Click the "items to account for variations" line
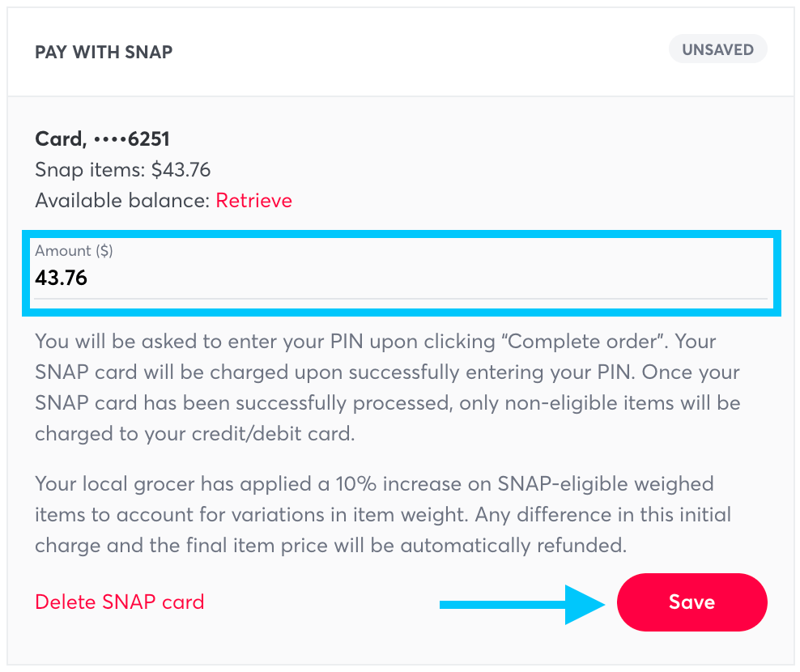The width and height of the screenshot is (800, 672). click(x=382, y=515)
